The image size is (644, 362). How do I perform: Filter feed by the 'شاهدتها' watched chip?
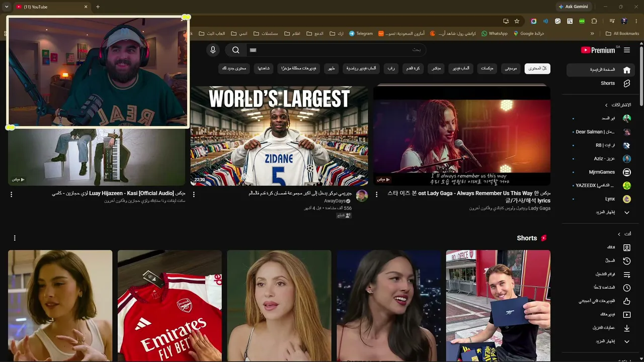[x=264, y=68]
